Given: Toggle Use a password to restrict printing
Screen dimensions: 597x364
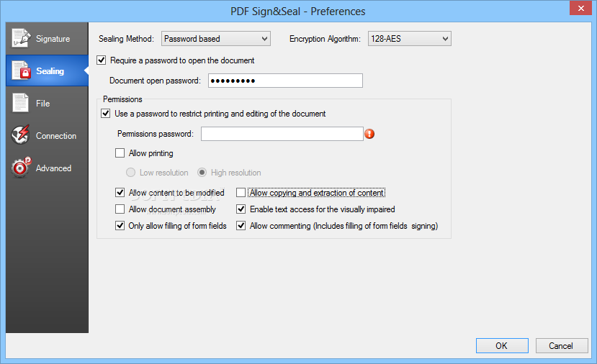Looking at the screenshot, I should point(105,114).
